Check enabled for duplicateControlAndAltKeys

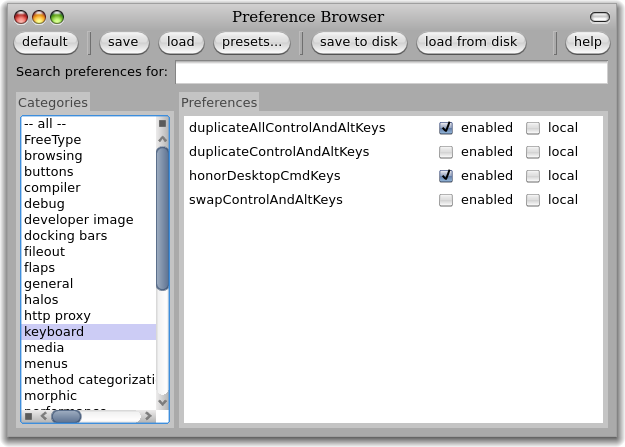pos(446,152)
